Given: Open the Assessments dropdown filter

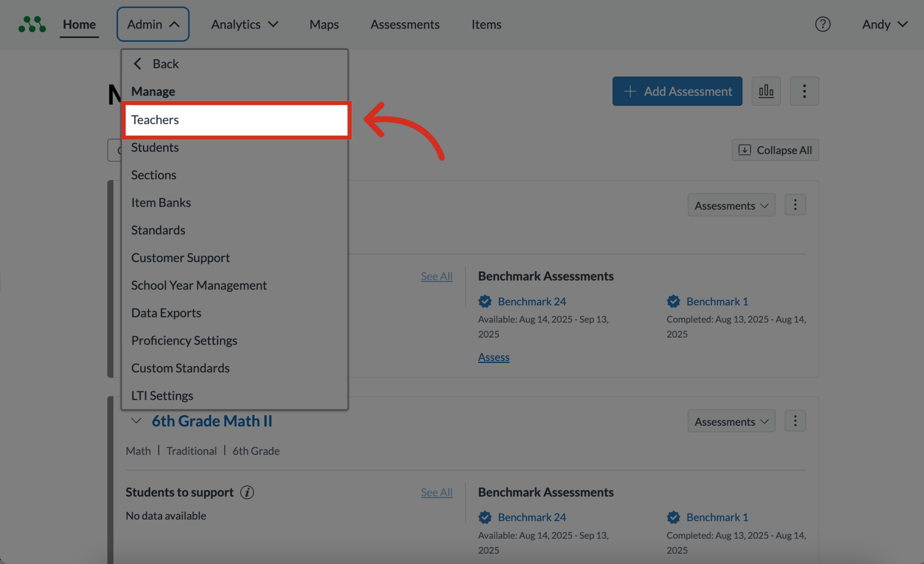Looking at the screenshot, I should pyautogui.click(x=731, y=205).
